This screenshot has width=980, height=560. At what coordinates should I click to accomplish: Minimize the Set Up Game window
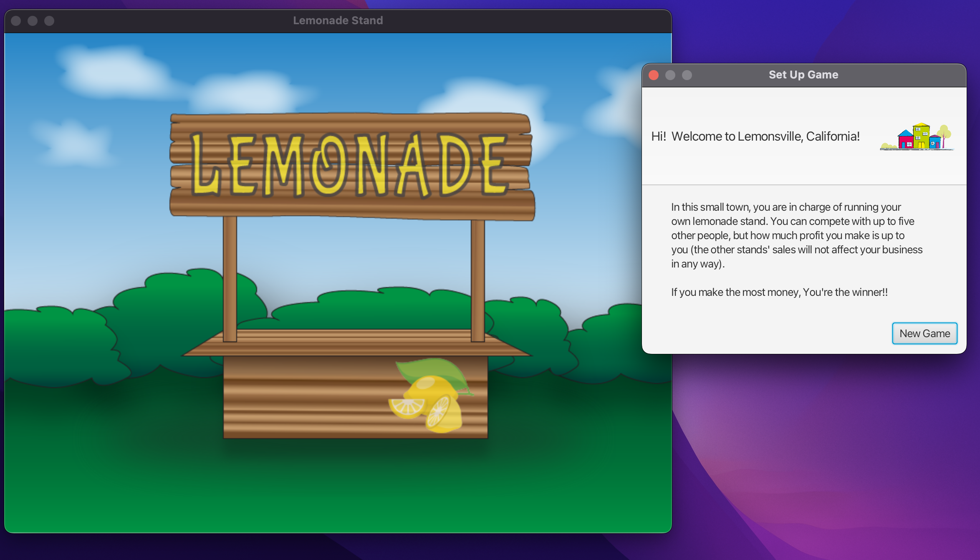[670, 75]
